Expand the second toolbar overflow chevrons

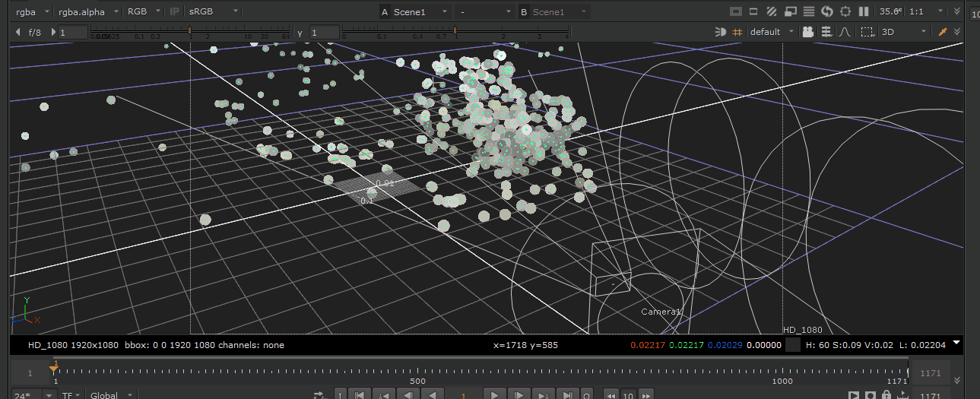957,32
